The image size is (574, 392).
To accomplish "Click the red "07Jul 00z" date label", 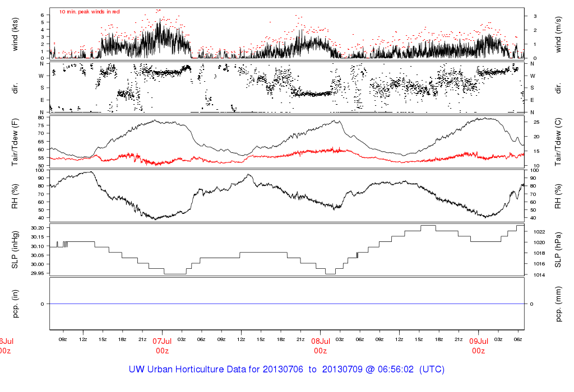I will (162, 346).
